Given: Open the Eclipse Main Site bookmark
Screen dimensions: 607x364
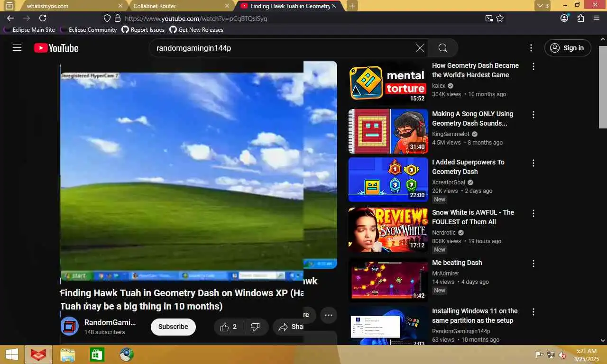Looking at the screenshot, I should click(x=29, y=29).
